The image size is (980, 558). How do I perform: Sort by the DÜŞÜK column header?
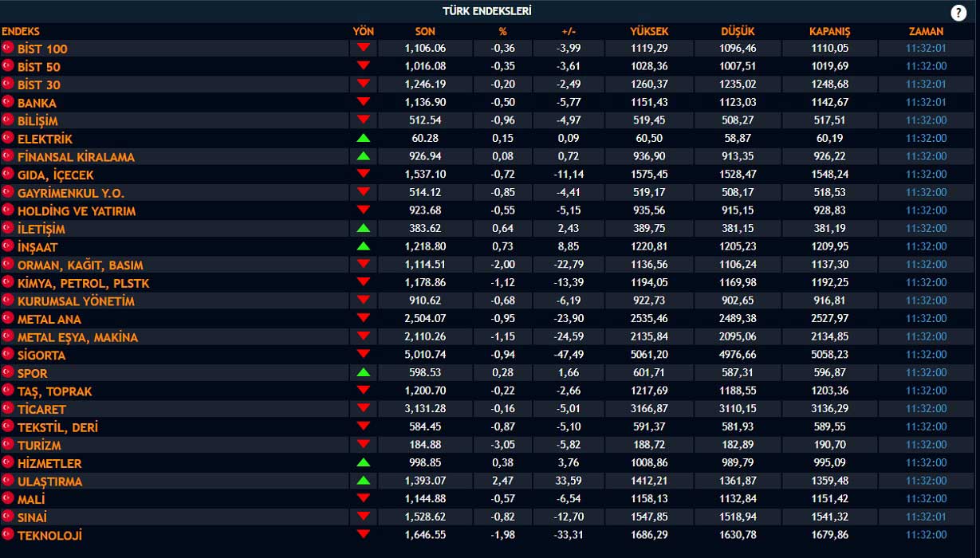[x=738, y=32]
